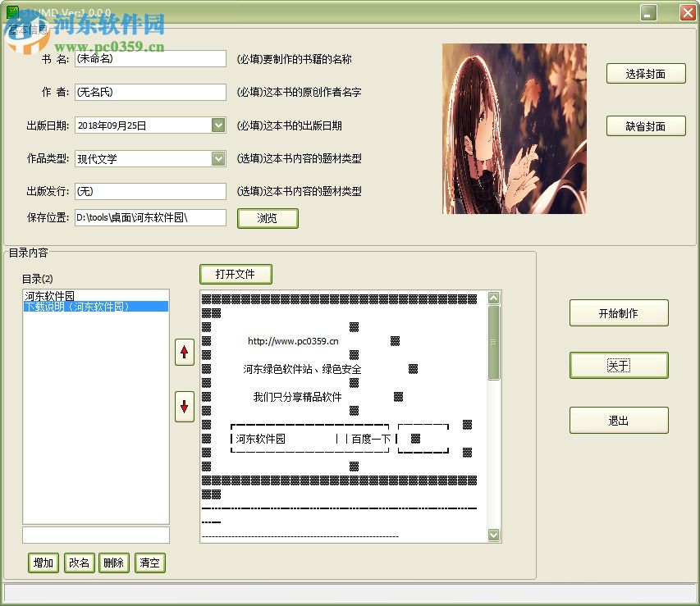Click the 书名 book name input field
700x606 pixels.
150,58
